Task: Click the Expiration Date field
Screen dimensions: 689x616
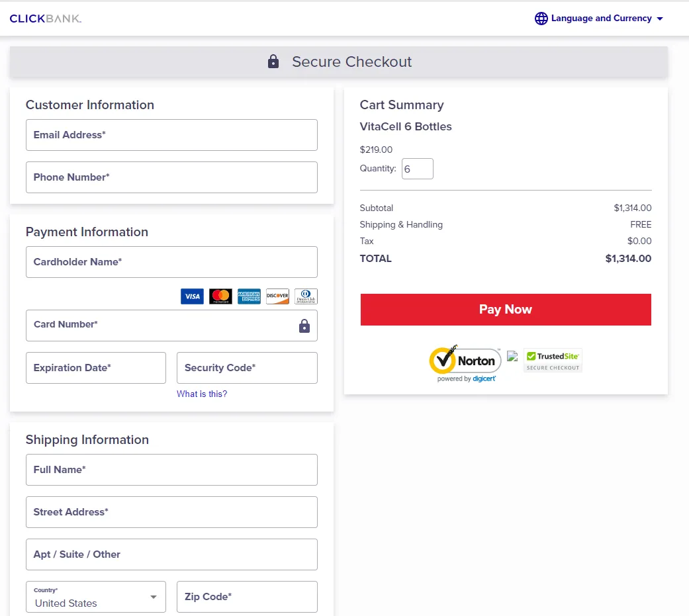Action: click(96, 368)
